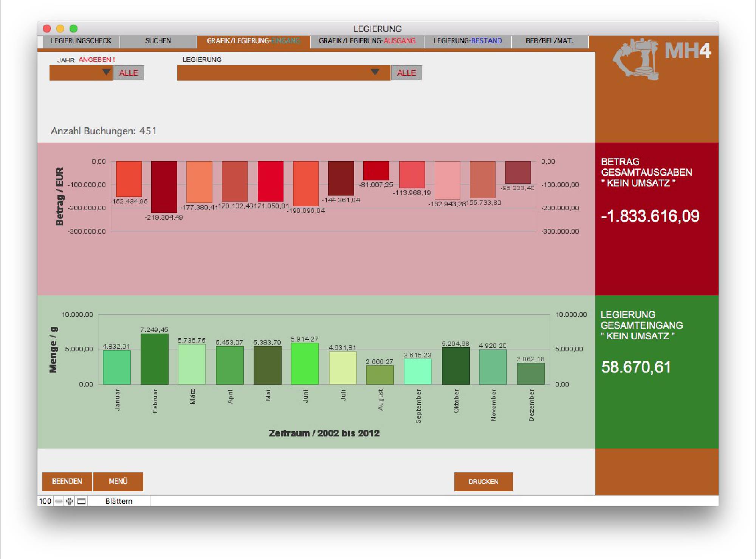Click the 100 zoom level indicator
This screenshot has height=559, width=756.
[x=45, y=501]
